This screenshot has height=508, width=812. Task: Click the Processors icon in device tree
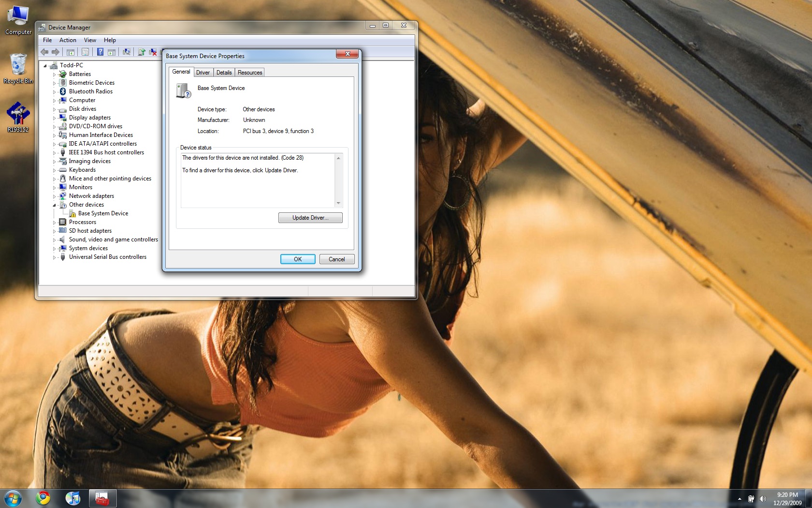coord(63,222)
